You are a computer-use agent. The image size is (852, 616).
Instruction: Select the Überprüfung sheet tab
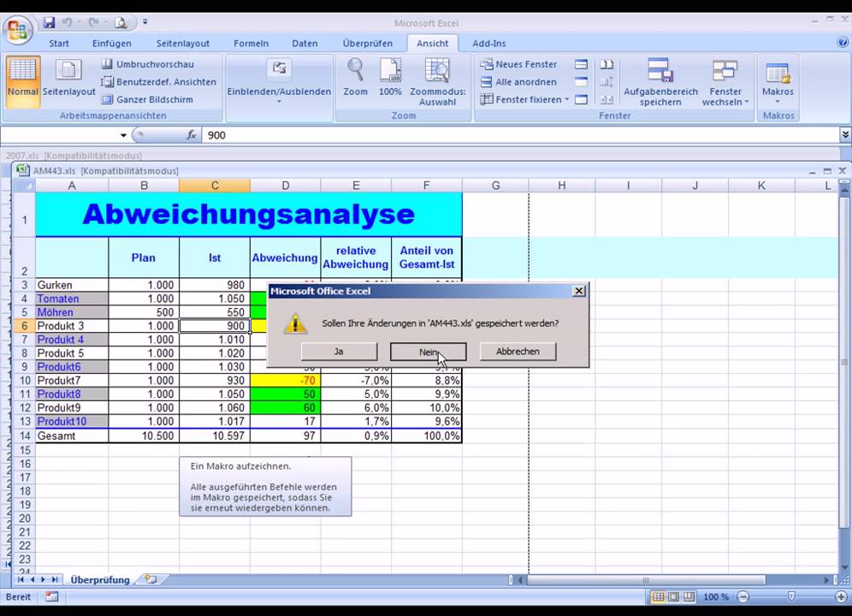point(100,579)
